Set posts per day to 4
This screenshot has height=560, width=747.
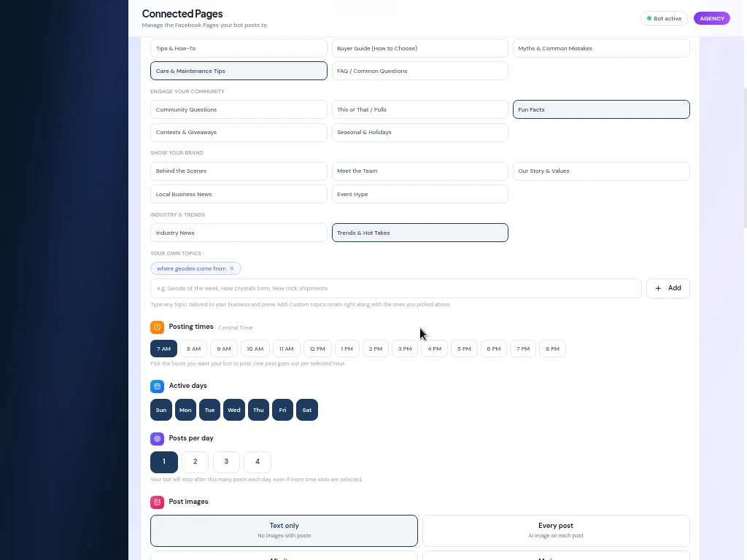click(258, 462)
